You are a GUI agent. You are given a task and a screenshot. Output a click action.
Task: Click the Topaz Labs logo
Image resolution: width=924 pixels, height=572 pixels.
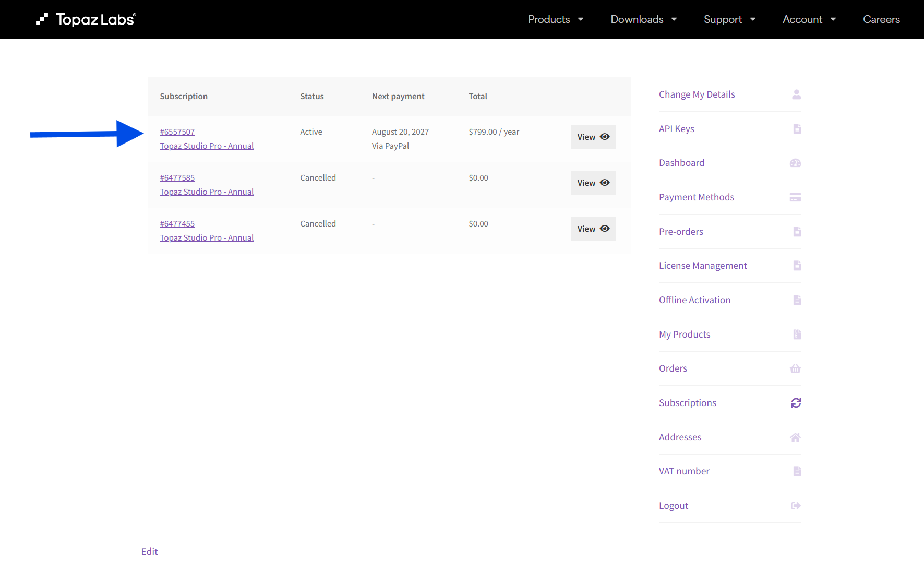click(86, 19)
